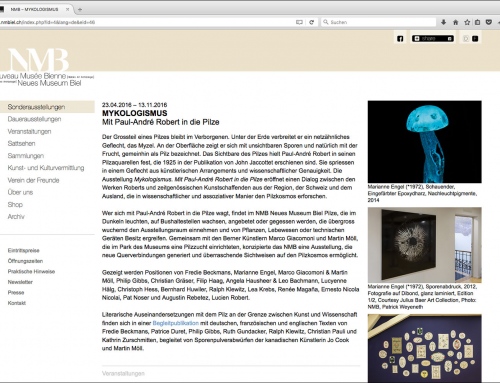
Task: Open Über uns in the side menu
Action: point(20,192)
